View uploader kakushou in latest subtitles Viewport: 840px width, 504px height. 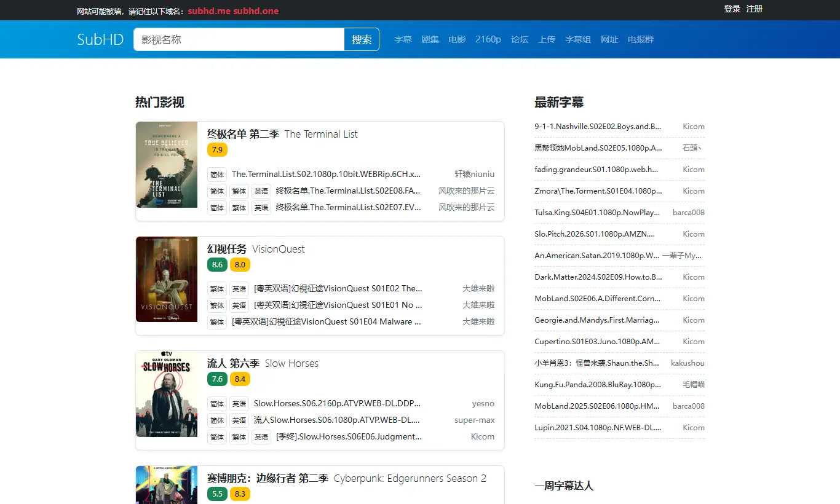coord(687,363)
